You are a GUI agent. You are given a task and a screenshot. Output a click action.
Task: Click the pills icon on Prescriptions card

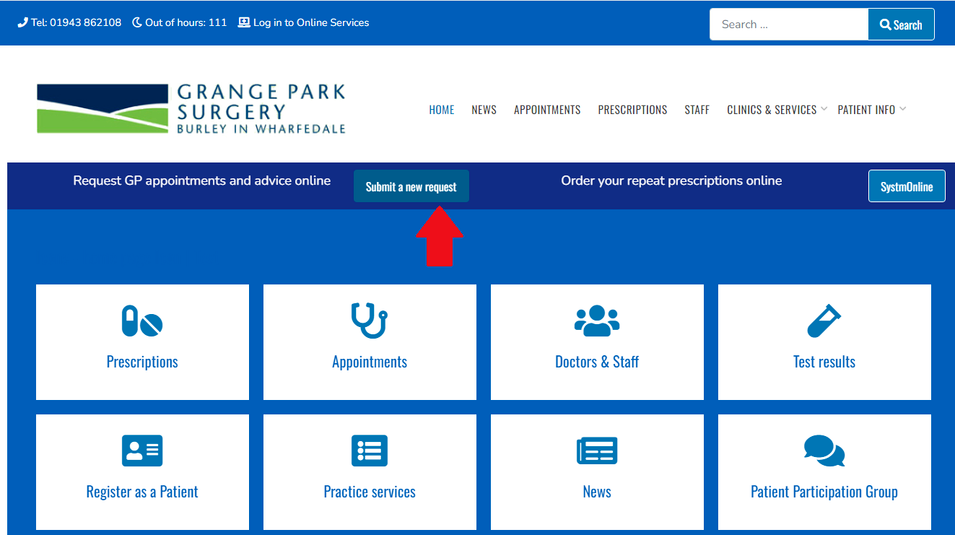pyautogui.click(x=142, y=321)
